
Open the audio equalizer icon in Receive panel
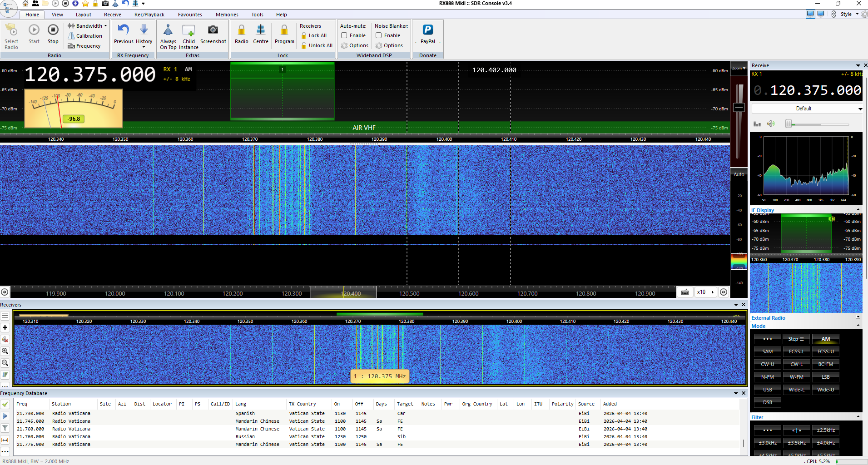click(x=757, y=124)
